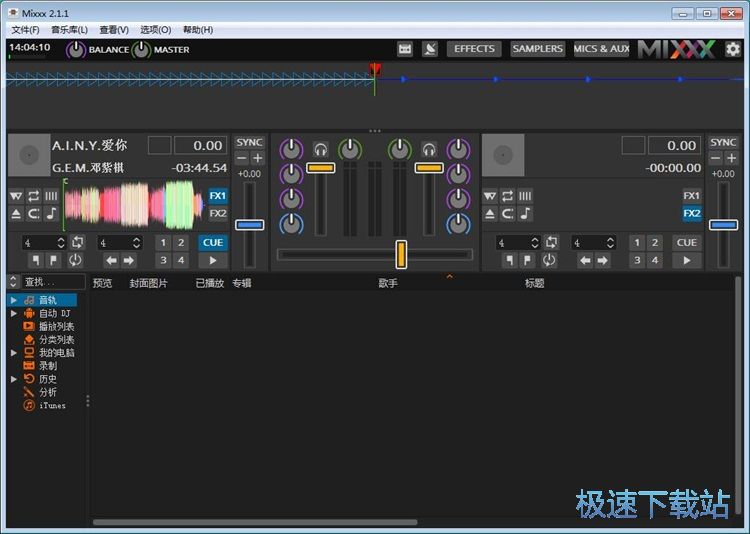This screenshot has width=750, height=534.
Task: Click the live broadcasting satellite icon
Action: (430, 49)
